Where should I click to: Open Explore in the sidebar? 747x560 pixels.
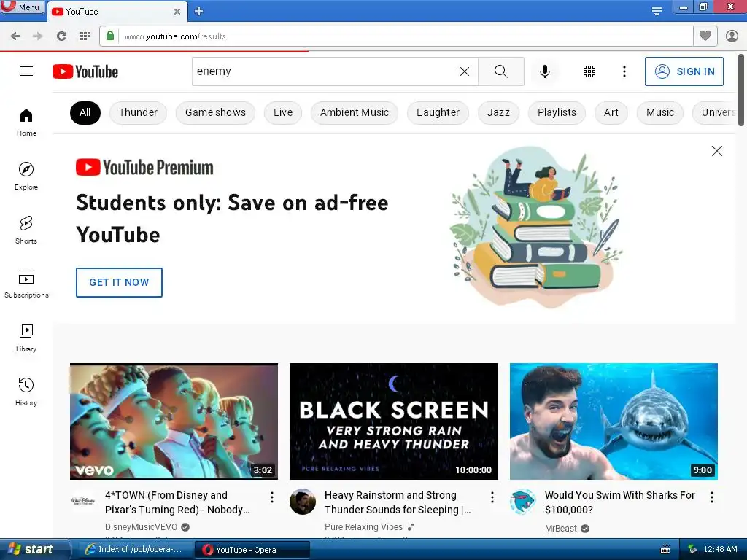[x=26, y=176]
